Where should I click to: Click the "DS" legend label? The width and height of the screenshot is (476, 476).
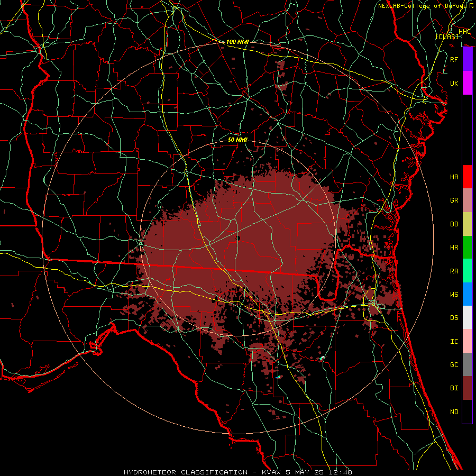[454, 318]
